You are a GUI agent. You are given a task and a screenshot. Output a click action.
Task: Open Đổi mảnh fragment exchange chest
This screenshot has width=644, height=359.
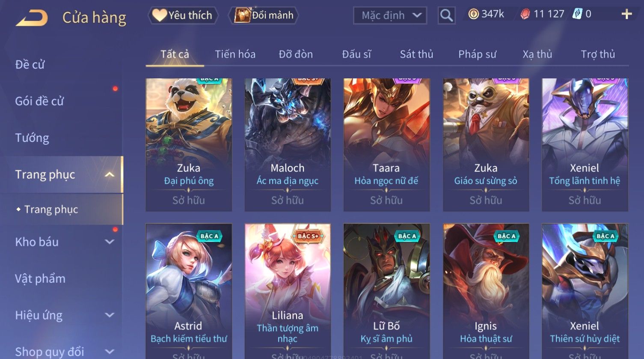pos(264,15)
